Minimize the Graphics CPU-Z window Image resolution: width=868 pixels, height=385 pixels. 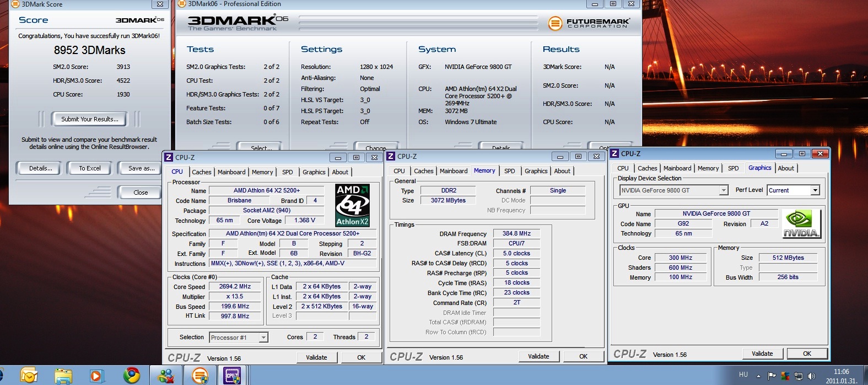[x=783, y=153]
